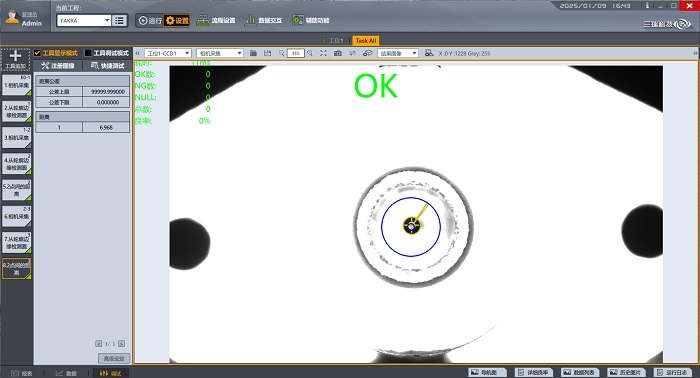Click the add tool plus icon

(x=15, y=56)
